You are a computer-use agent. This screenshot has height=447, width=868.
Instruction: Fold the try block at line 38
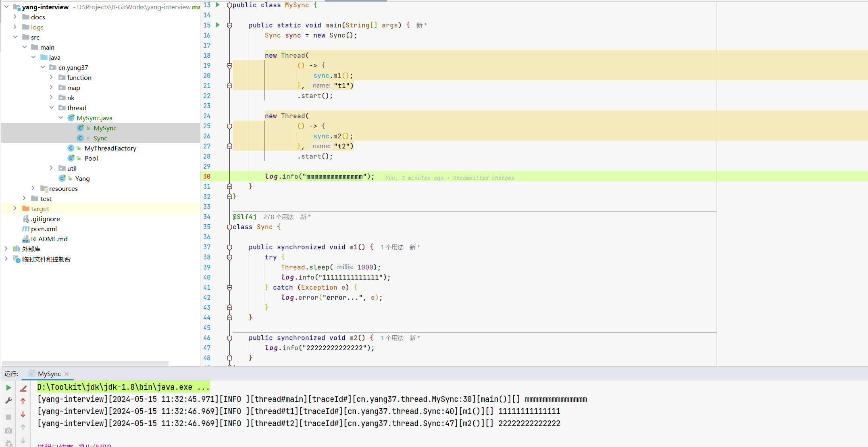tap(229, 257)
